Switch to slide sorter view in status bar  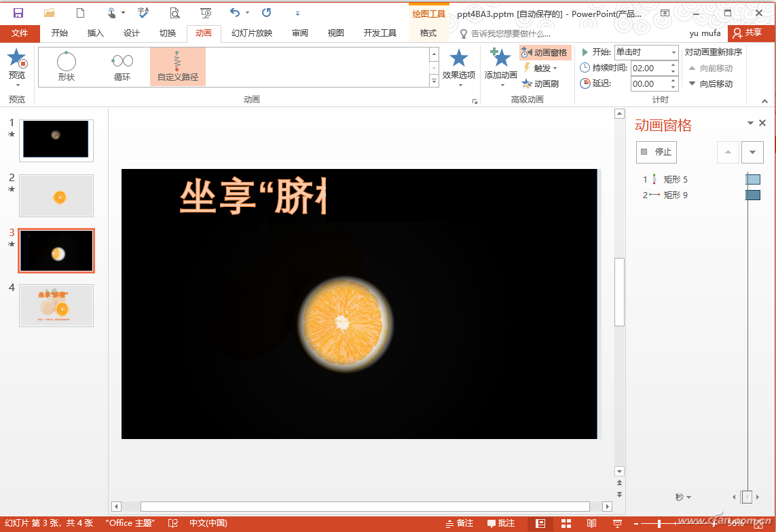[x=566, y=523]
